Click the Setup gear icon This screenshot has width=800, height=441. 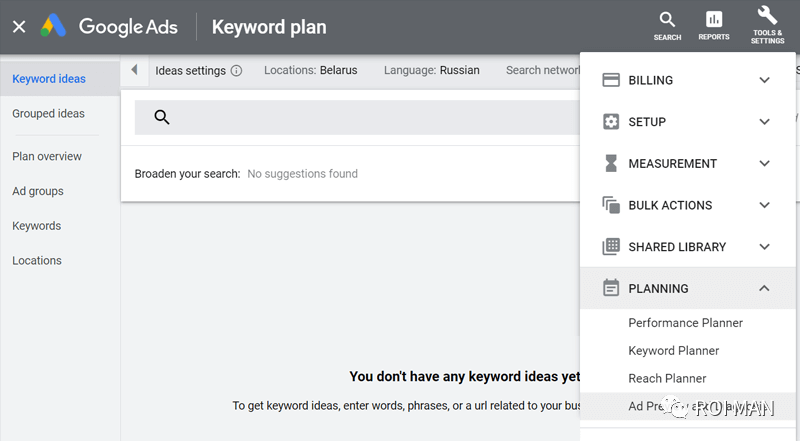click(x=611, y=121)
